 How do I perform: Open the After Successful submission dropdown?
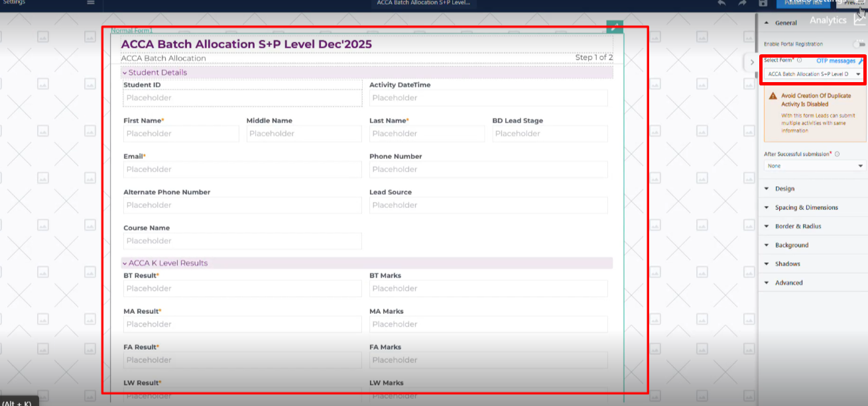pyautogui.click(x=814, y=166)
